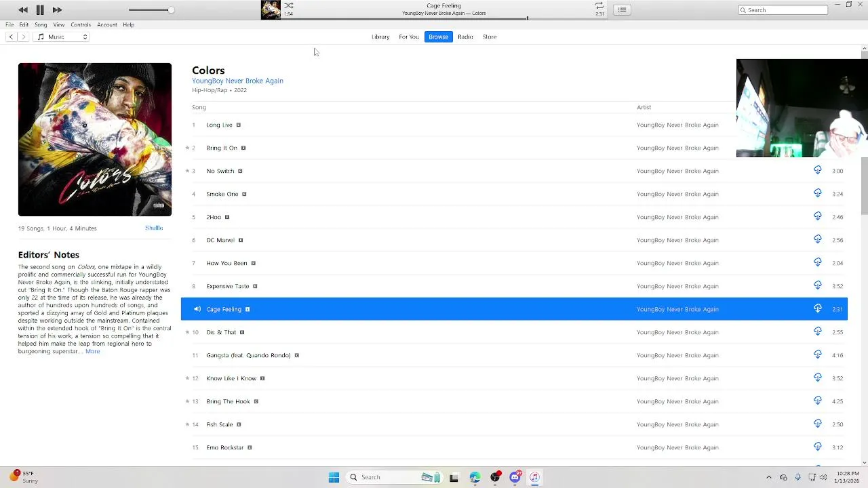Download the song Know Like I Know
The width and height of the screenshot is (868, 488).
click(x=817, y=378)
